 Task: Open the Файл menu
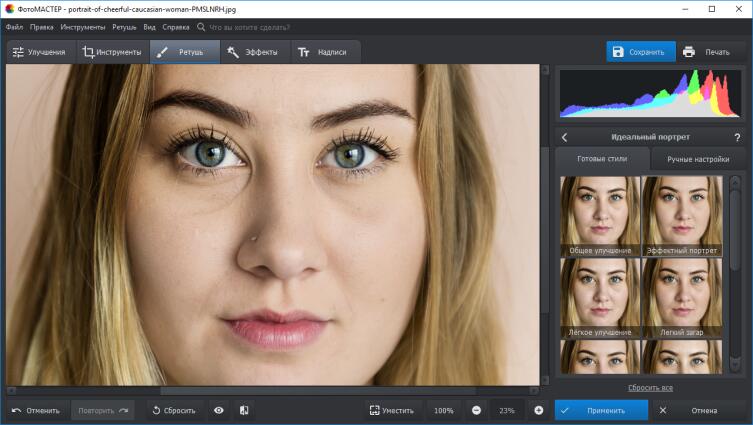[x=14, y=27]
